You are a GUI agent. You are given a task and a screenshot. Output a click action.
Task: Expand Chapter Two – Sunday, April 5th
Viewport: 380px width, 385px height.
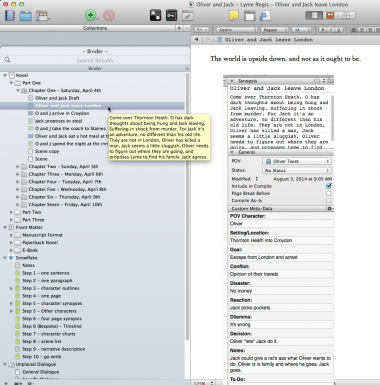point(18,166)
